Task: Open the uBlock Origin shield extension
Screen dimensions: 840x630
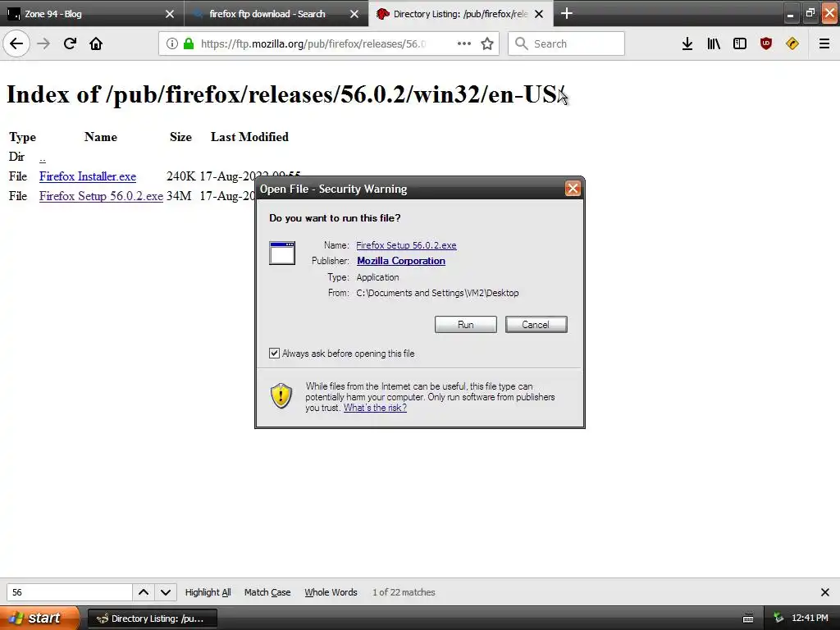Action: point(766,43)
